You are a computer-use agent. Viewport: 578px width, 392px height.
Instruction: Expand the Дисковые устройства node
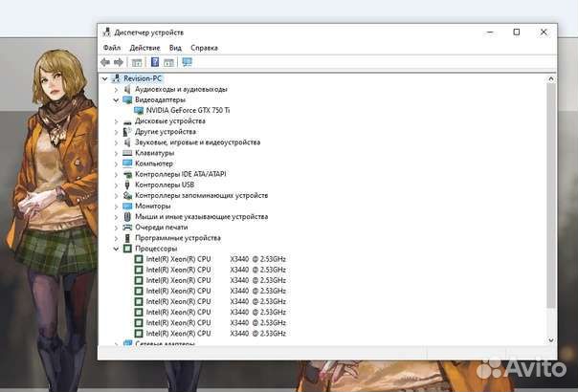(116, 121)
